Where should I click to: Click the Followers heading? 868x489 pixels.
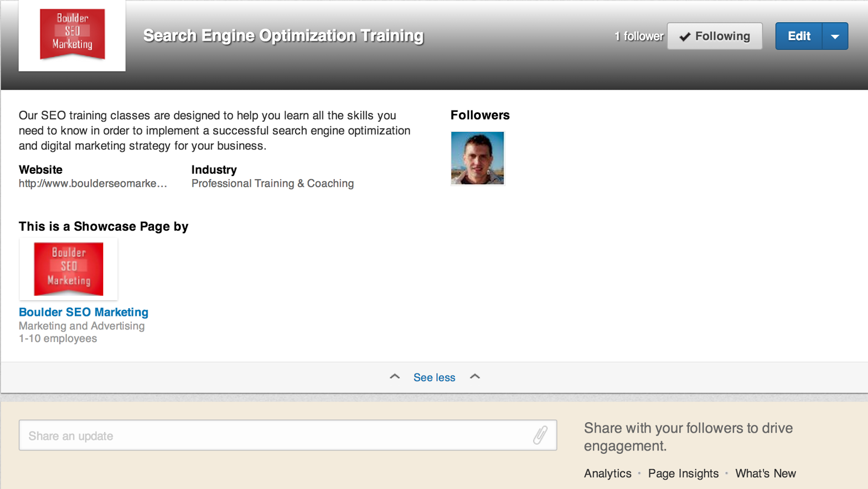480,115
